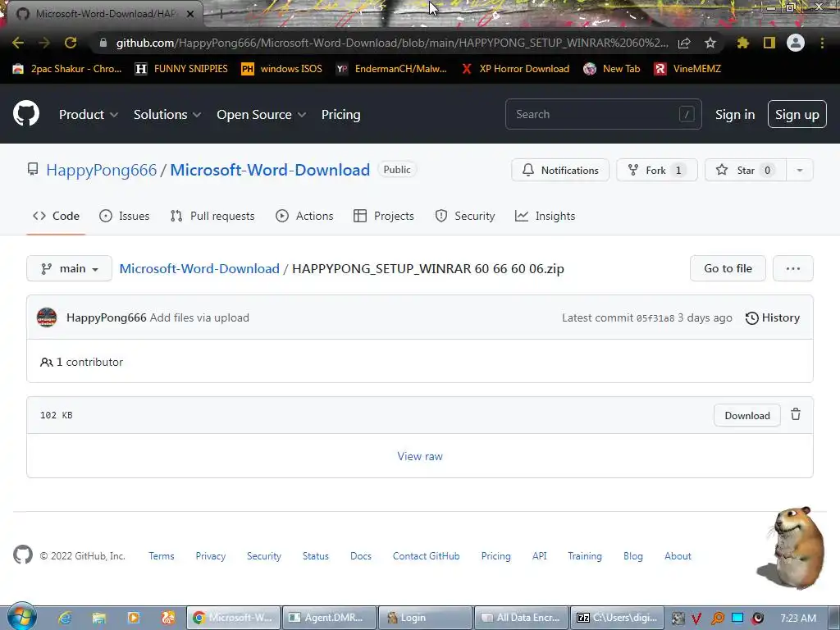Open the share page icon in the address bar
Screen dimensions: 840x630
click(x=684, y=43)
